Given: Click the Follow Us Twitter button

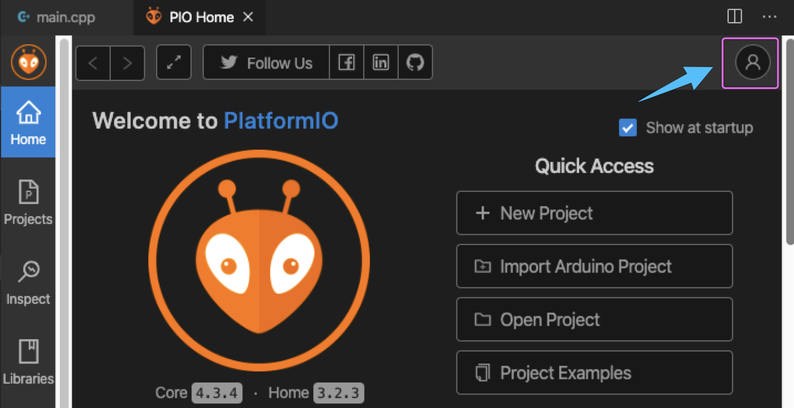Looking at the screenshot, I should 266,63.
